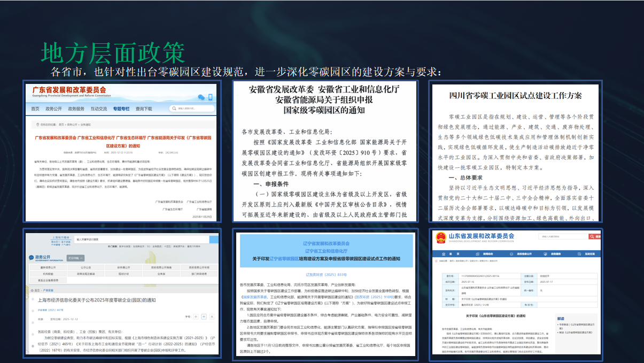Image resolution: width=644 pixels, height=363 pixels.
Task: Click 公示公告 button on Shanghai page
Action: tap(86, 267)
